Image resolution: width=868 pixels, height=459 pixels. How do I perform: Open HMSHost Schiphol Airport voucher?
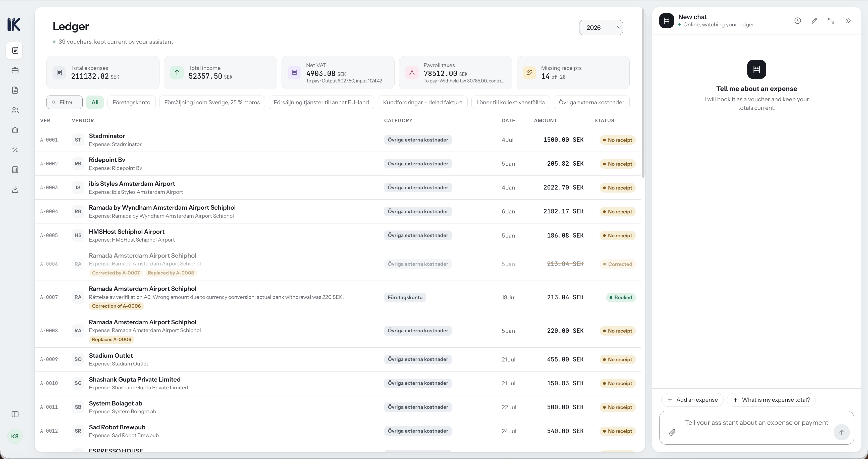338,235
